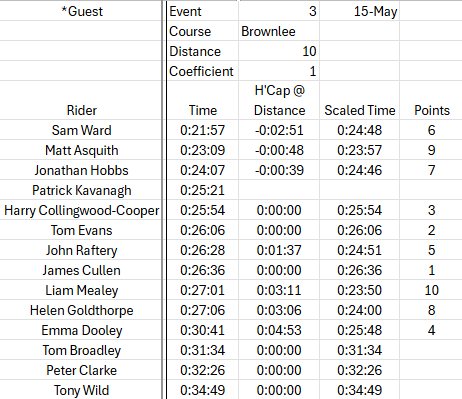This screenshot has width=462, height=399.
Task: Select Tom Broadley's empty points cell
Action: click(431, 350)
